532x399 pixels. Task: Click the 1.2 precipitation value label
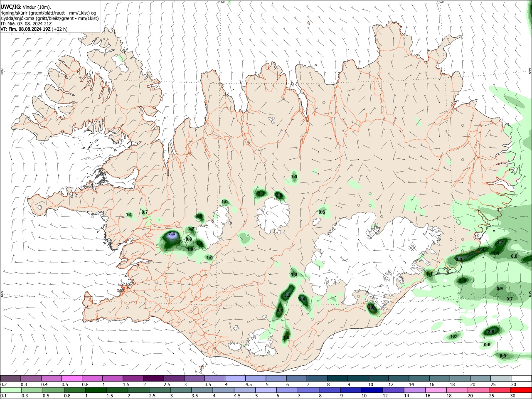click(191, 229)
